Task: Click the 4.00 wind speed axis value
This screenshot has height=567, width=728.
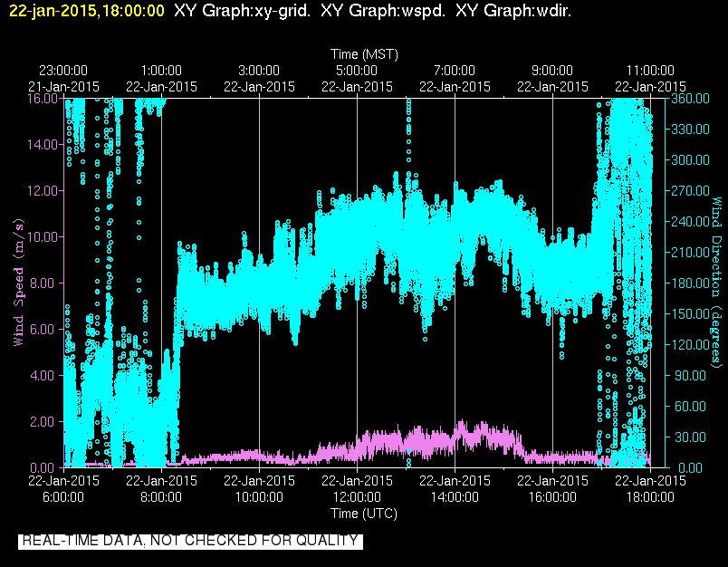Action: [43, 376]
